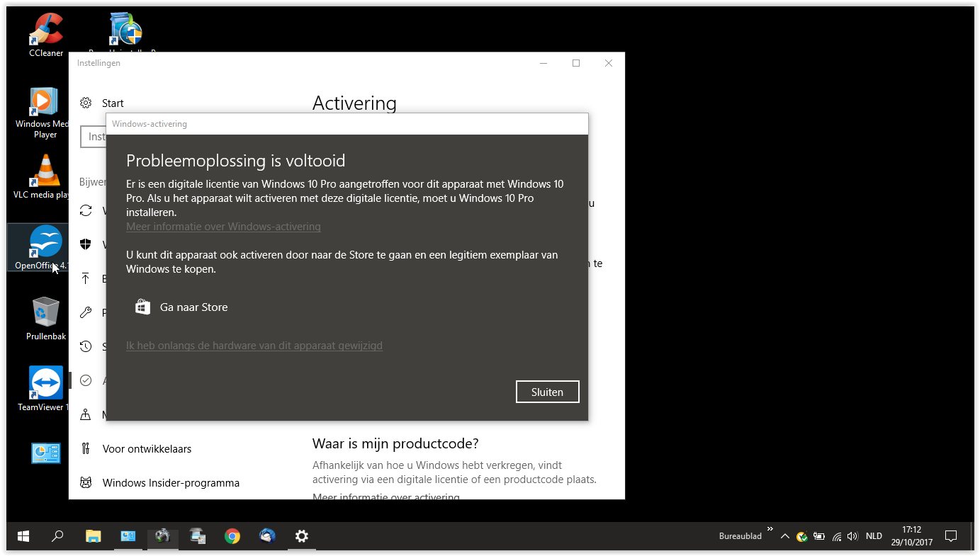Select Voor ontwikkelaars in the sidebar

click(x=147, y=448)
